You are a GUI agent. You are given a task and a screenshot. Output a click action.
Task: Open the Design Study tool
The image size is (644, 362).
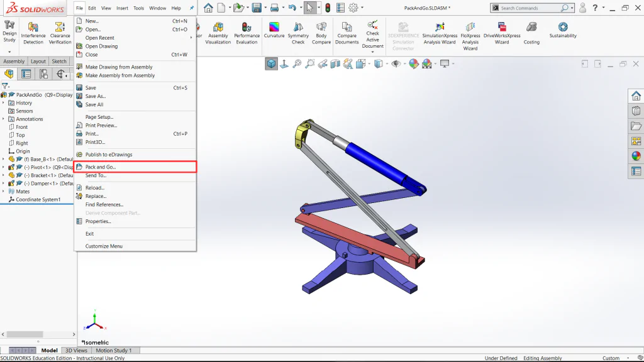(9, 32)
